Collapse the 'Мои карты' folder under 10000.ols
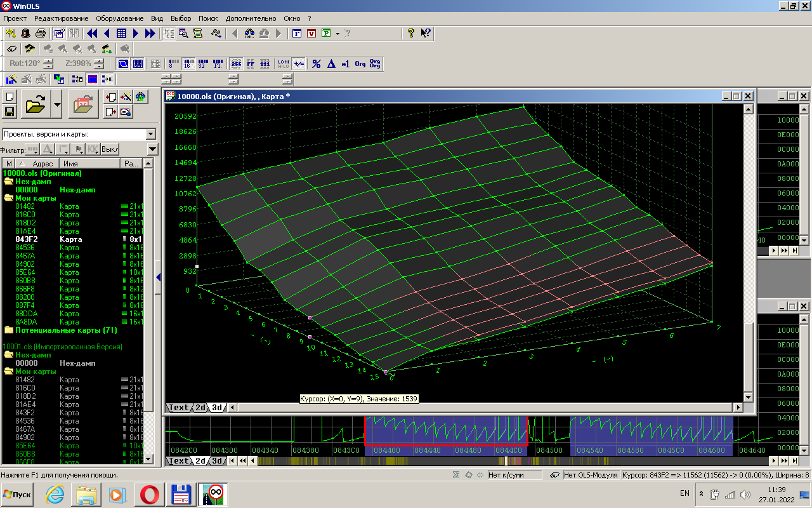This screenshot has width=812, height=508. coord(8,198)
